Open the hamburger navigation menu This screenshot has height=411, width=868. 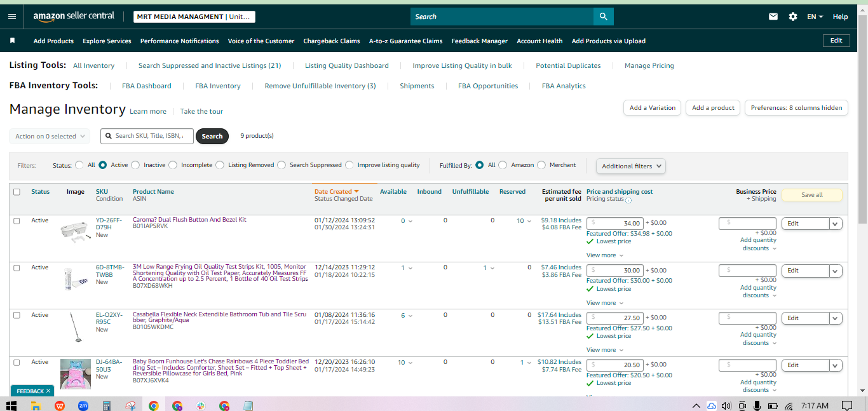pyautogui.click(x=12, y=17)
